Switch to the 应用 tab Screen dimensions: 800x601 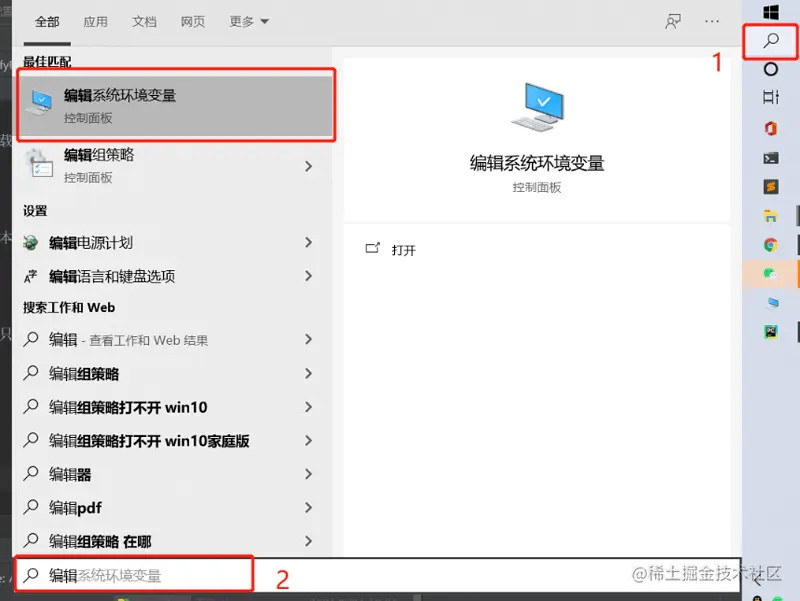click(95, 22)
